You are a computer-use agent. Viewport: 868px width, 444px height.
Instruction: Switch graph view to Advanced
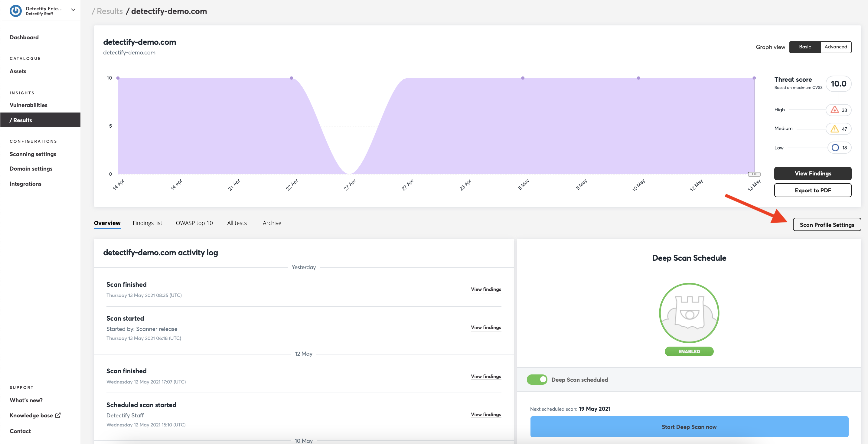click(x=835, y=47)
